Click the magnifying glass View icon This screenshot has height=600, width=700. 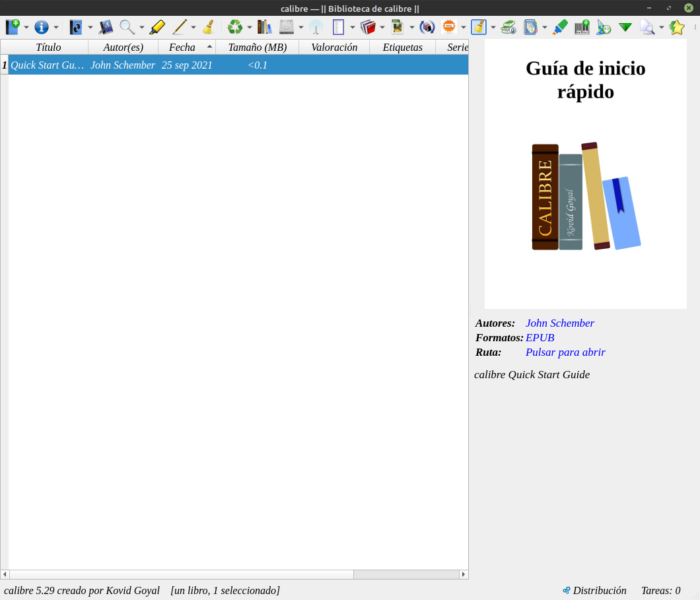(127, 27)
